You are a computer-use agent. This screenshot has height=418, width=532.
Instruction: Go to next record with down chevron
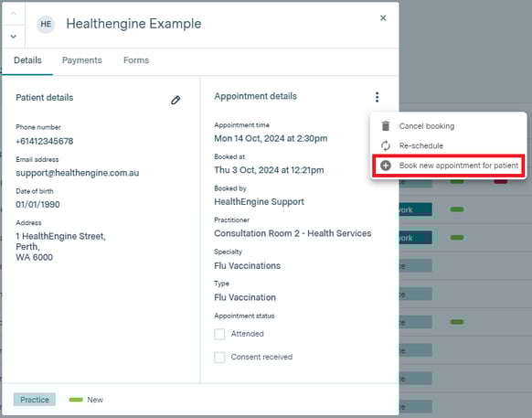[13, 37]
